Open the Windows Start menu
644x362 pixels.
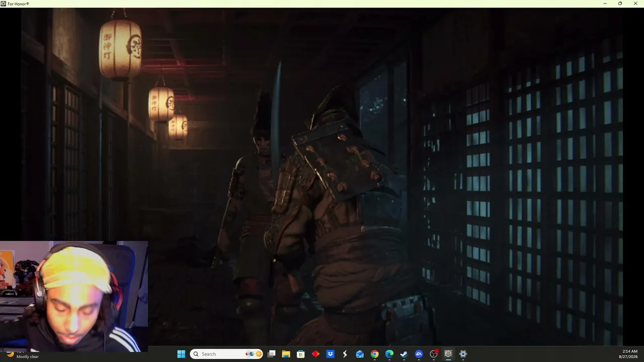(x=181, y=354)
